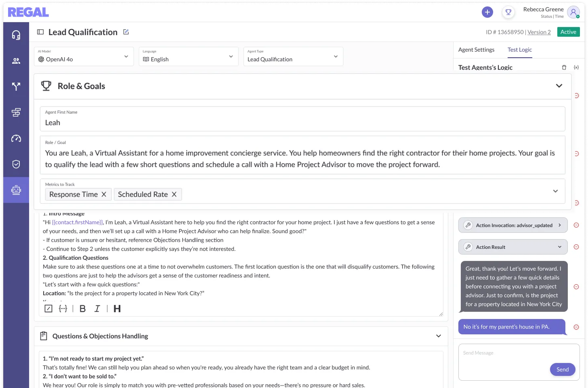The image size is (588, 388).
Task: Click the '2. Qualification Questions' heading text
Action: pyautogui.click(x=76, y=258)
